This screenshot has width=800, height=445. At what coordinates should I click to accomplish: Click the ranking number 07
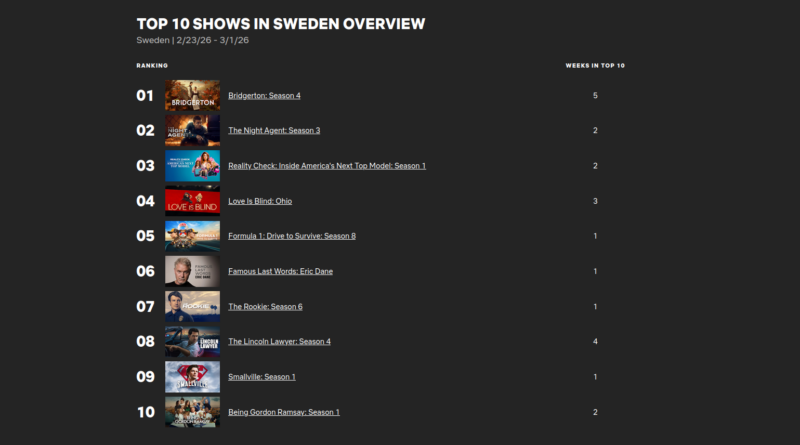click(145, 307)
